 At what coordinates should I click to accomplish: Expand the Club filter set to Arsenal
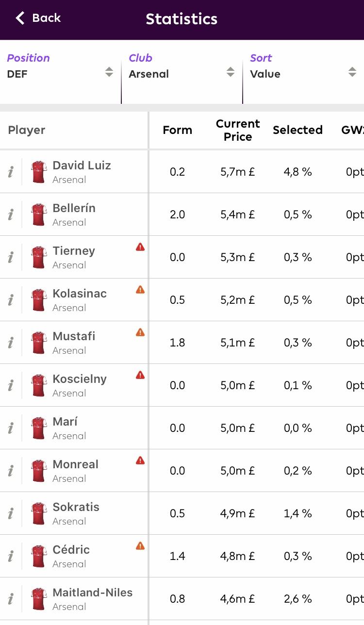coord(182,72)
